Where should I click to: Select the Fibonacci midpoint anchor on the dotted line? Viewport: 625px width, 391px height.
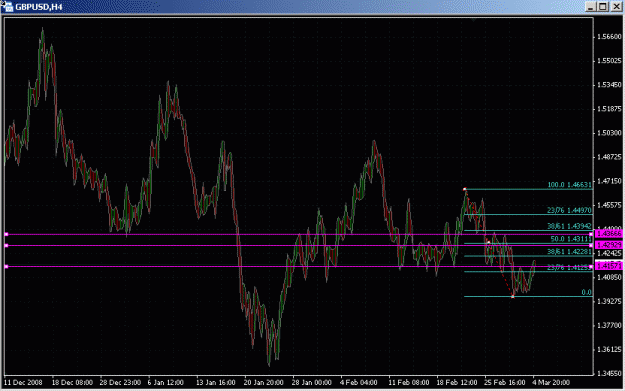coord(489,242)
